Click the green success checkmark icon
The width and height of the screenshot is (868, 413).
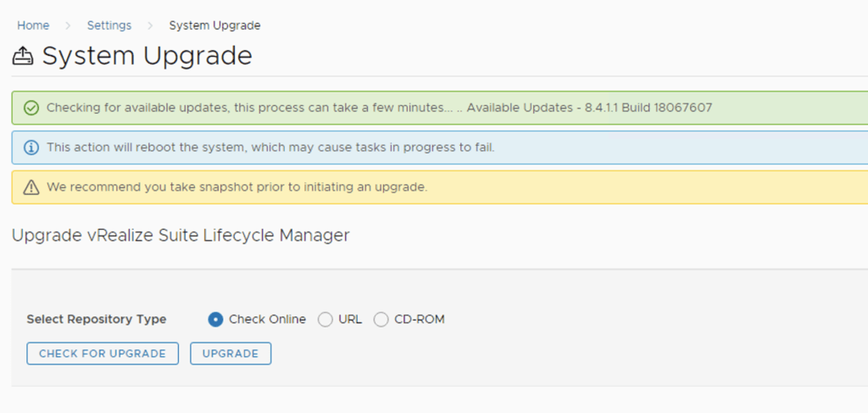point(31,108)
